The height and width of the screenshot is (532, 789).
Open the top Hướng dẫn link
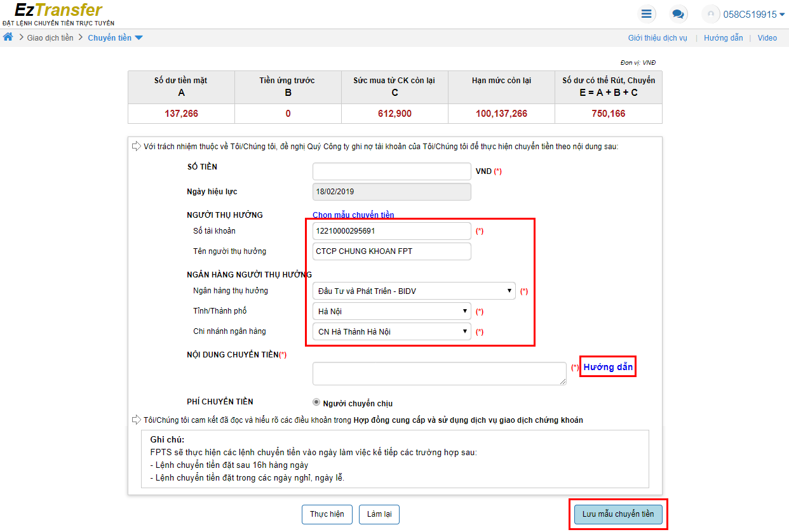[x=723, y=38]
